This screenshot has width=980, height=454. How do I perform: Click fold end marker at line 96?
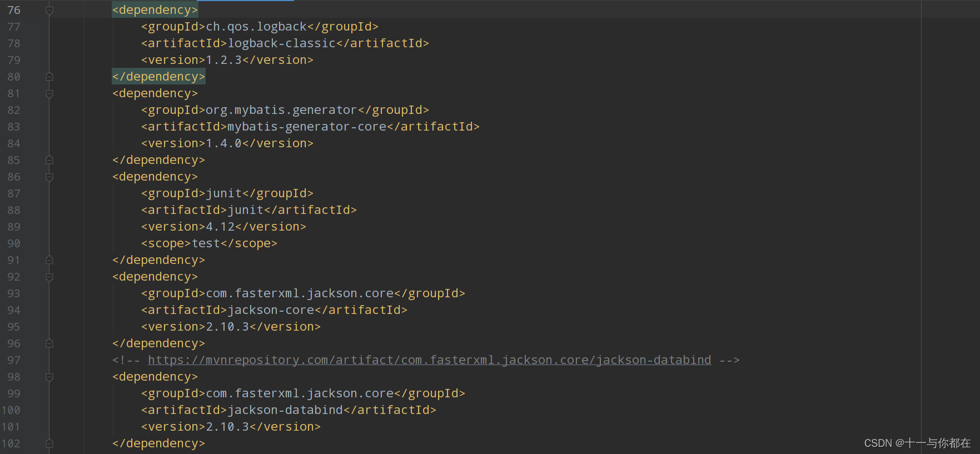tap(49, 343)
